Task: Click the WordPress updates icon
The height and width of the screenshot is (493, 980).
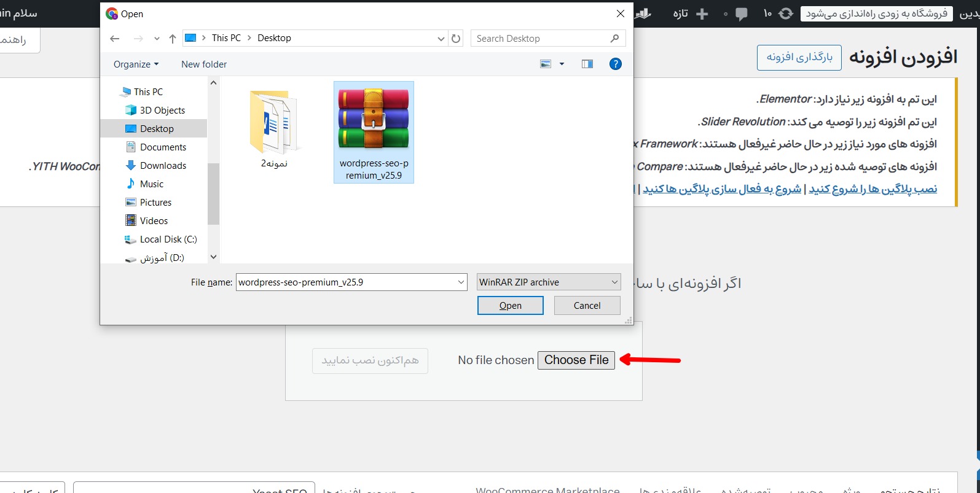Action: 785,14
